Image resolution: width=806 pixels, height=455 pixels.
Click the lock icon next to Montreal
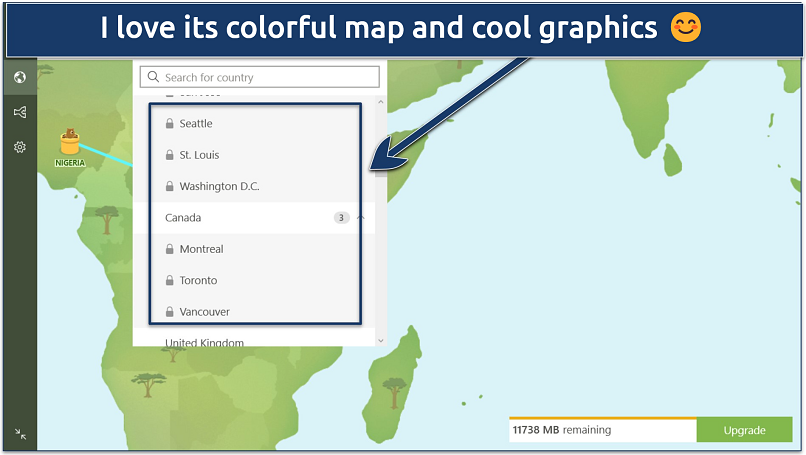(170, 249)
